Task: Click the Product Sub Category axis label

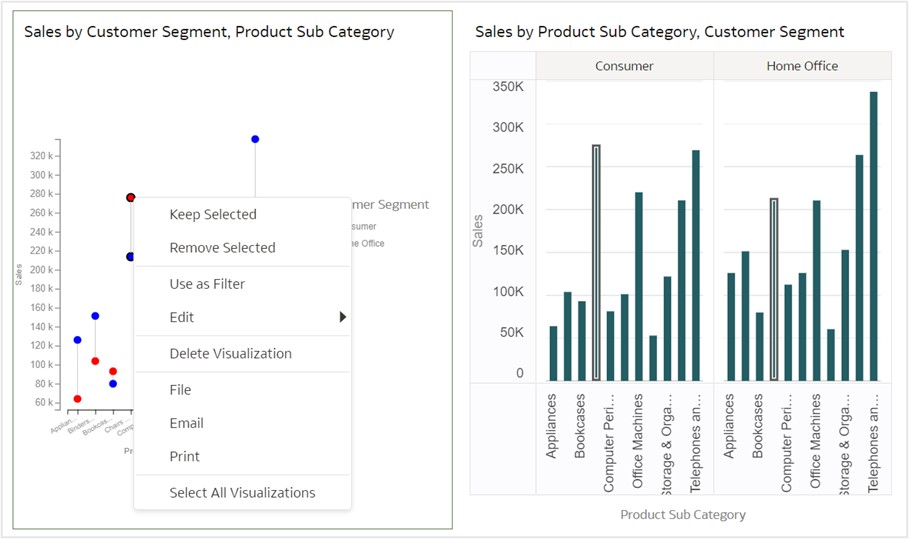Action: coord(683,514)
